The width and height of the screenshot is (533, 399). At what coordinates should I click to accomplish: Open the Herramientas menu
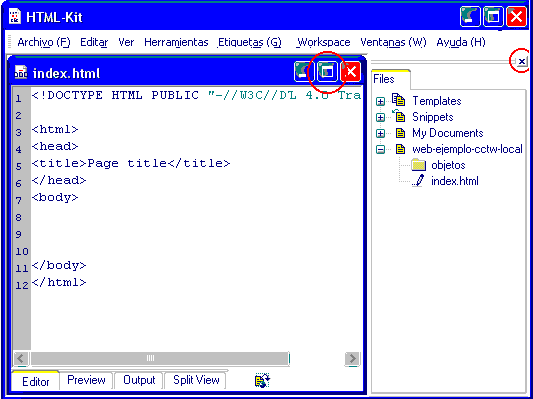coord(176,42)
